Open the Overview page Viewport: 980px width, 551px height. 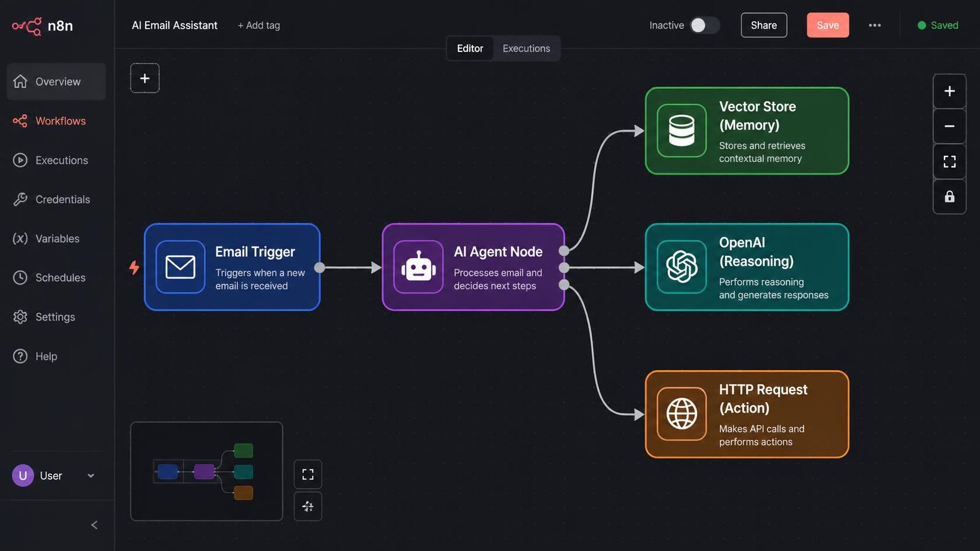pos(56,82)
